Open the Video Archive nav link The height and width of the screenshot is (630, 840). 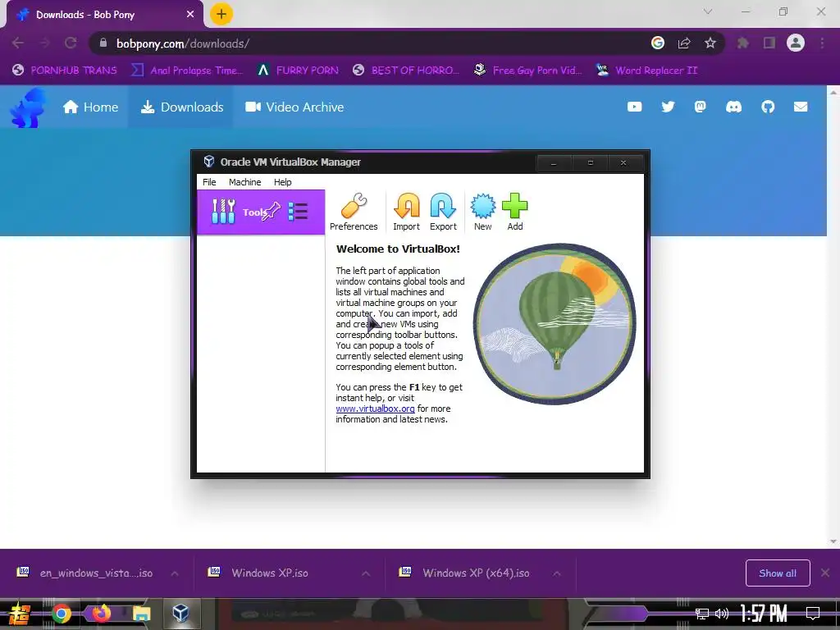point(294,107)
